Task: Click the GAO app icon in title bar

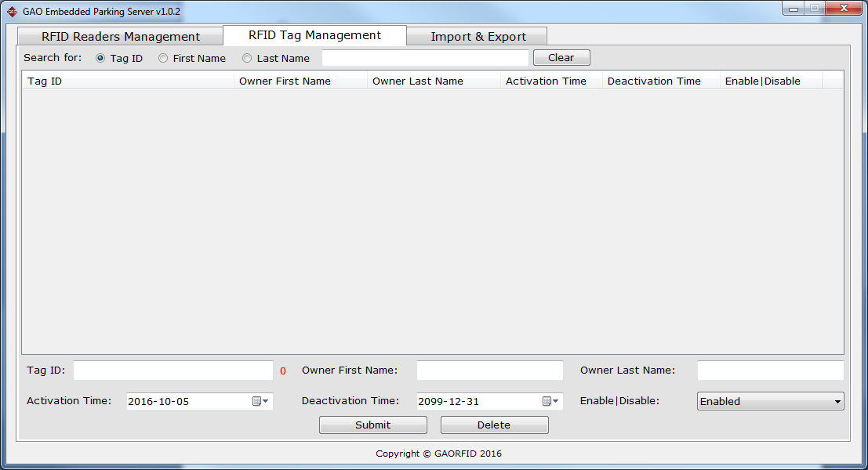Action: [12, 12]
